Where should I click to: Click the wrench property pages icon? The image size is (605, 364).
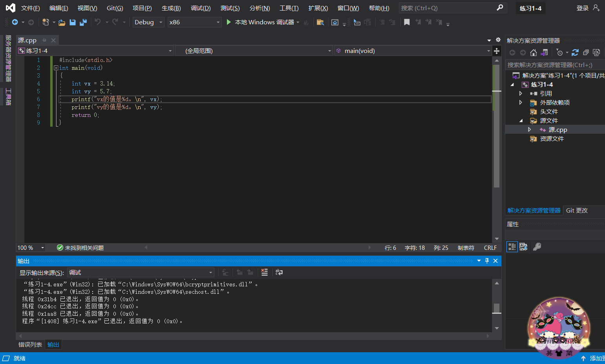537,247
